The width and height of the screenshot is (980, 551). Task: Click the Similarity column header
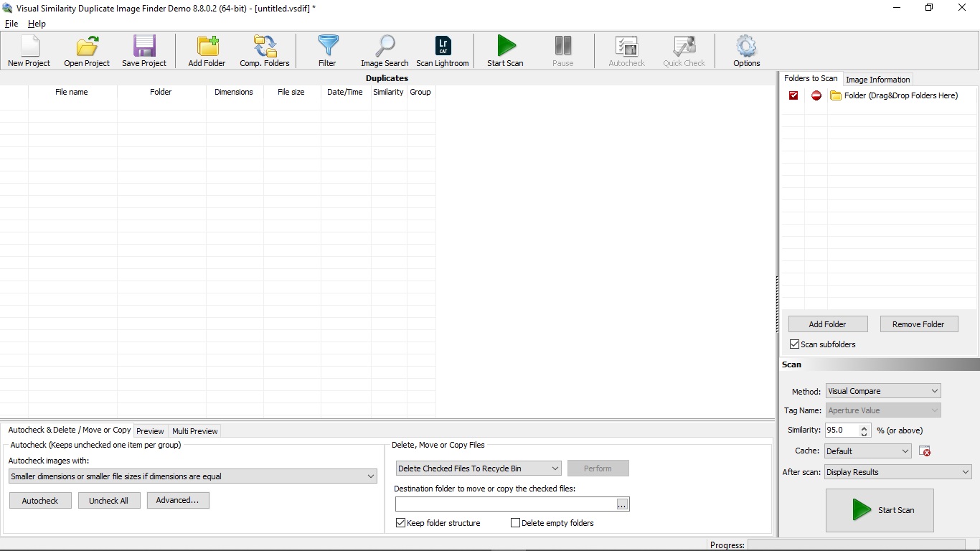(389, 92)
